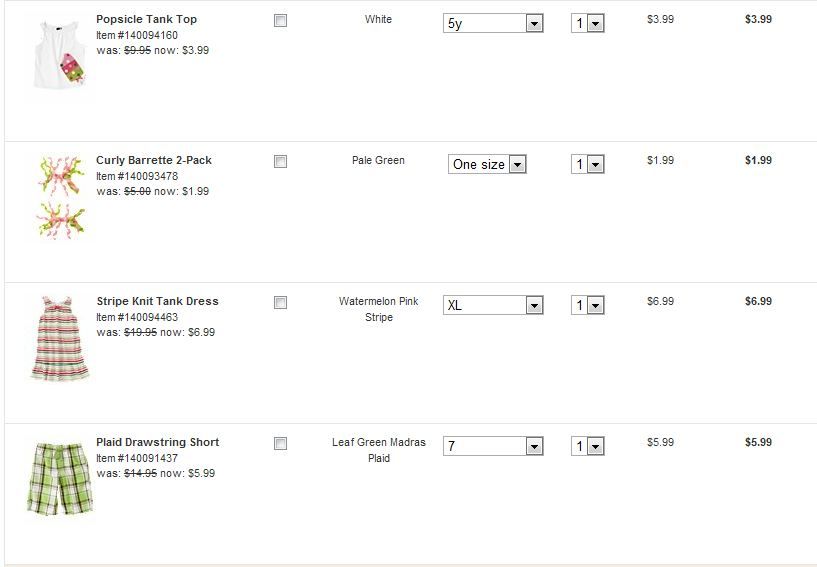817x567 pixels.
Task: Open the size 7 dropdown
Action: tap(492, 446)
